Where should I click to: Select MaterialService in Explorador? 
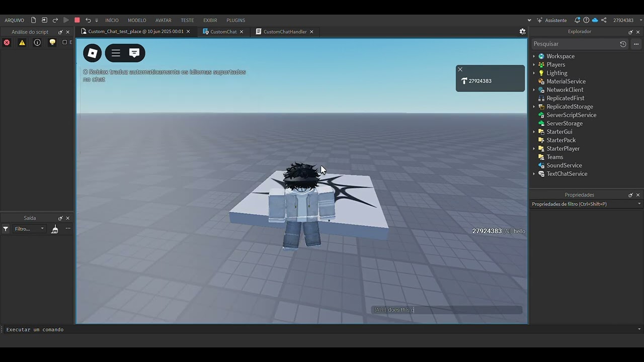pos(566,81)
